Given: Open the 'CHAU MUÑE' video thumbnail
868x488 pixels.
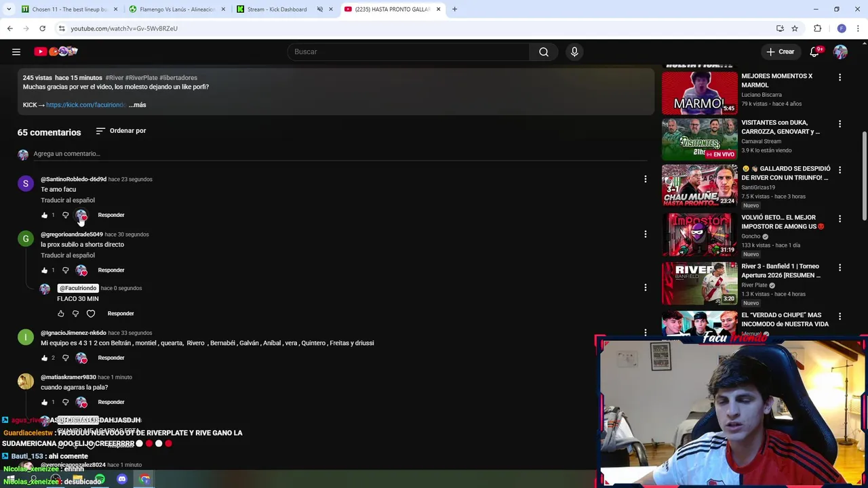Looking at the screenshot, I should (x=699, y=186).
